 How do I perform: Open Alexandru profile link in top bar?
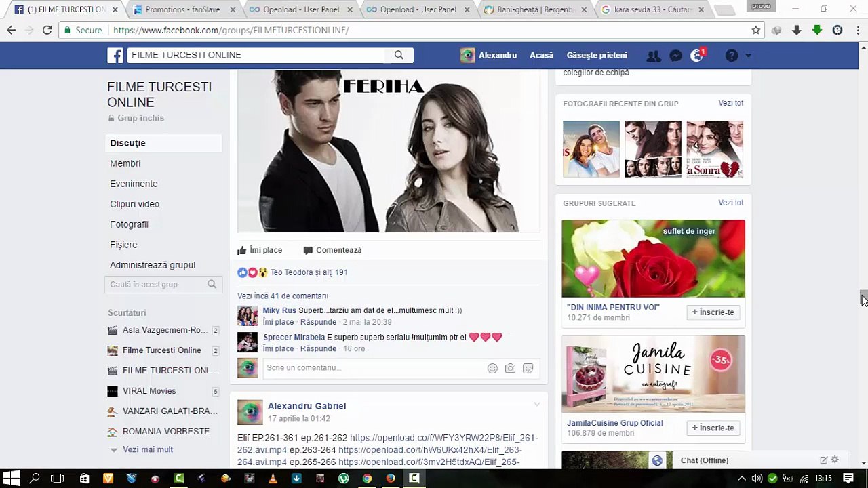pos(488,56)
